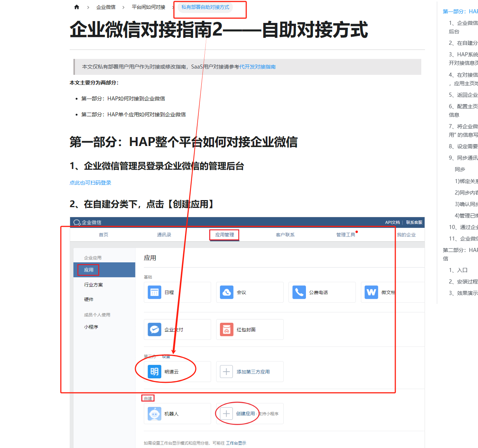Open the 日程 calendar app icon
The height and width of the screenshot is (448, 478).
[155, 292]
